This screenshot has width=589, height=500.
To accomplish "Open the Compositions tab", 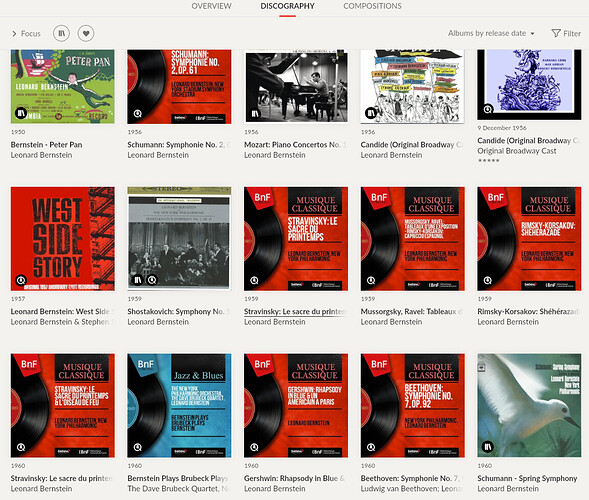I will pyautogui.click(x=372, y=6).
